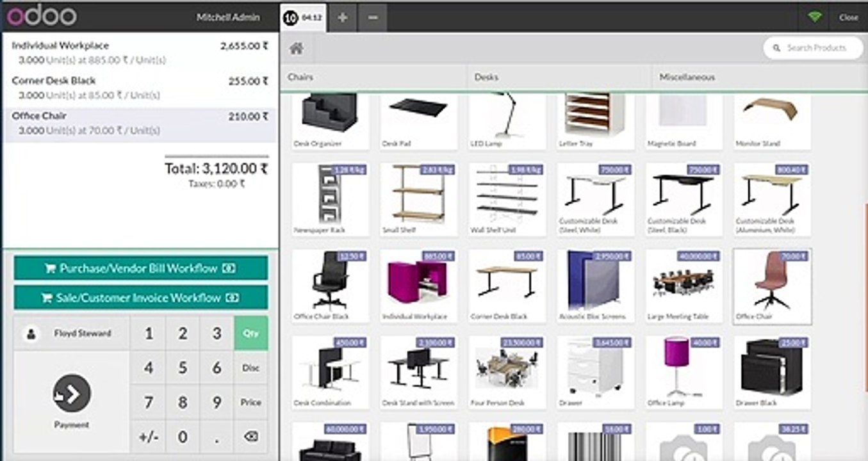Tap numpad digit 9
This screenshot has height=461, width=868.
pos(217,402)
